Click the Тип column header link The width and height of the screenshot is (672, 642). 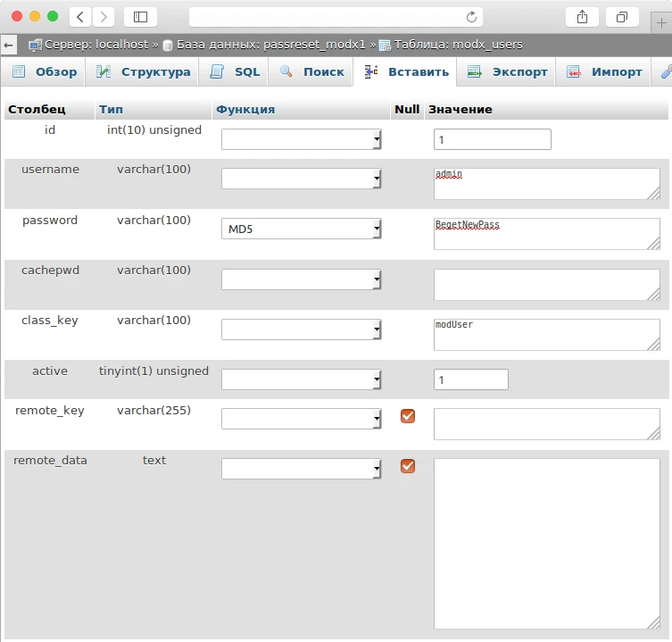tap(112, 110)
